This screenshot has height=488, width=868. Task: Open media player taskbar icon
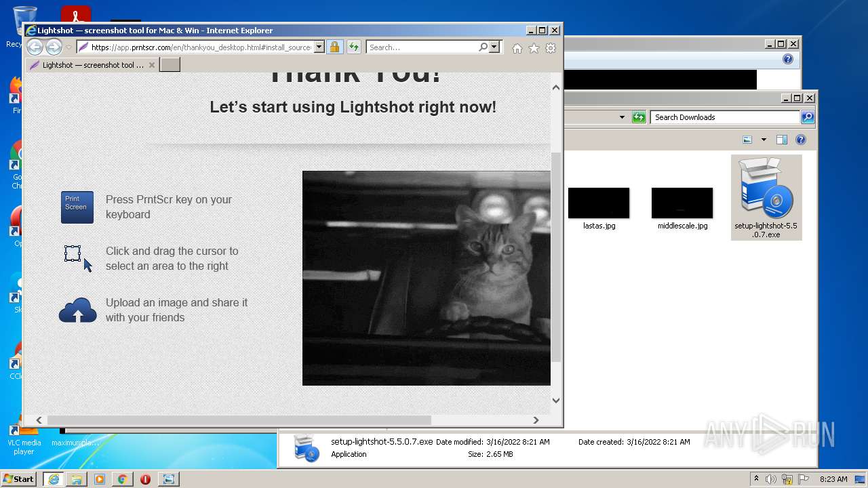pyautogui.click(x=100, y=479)
